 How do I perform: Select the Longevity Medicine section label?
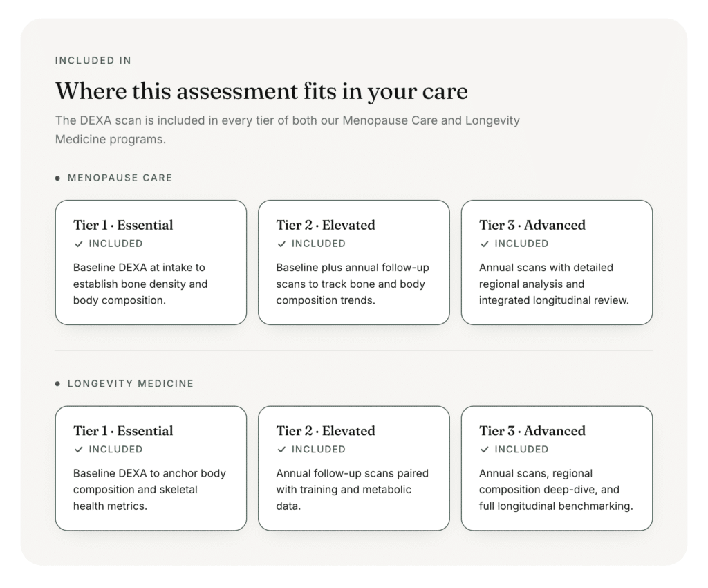click(x=131, y=384)
